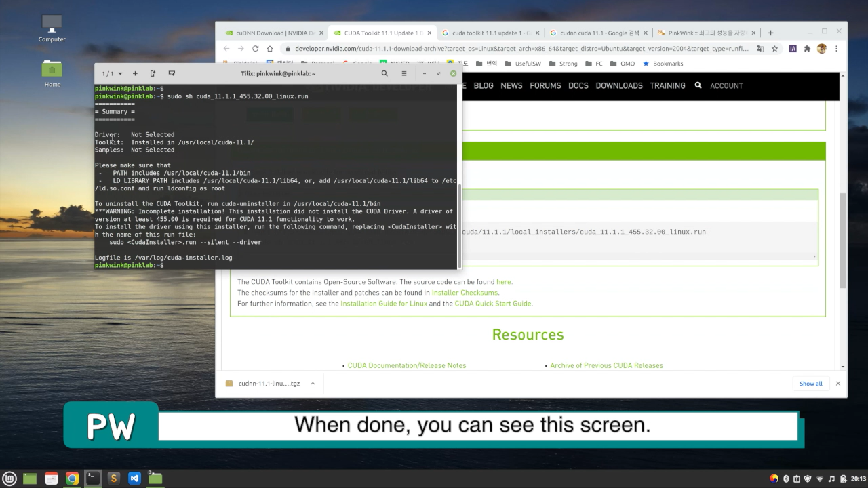
Task: Switch to the PinkWink tab
Action: (705, 33)
